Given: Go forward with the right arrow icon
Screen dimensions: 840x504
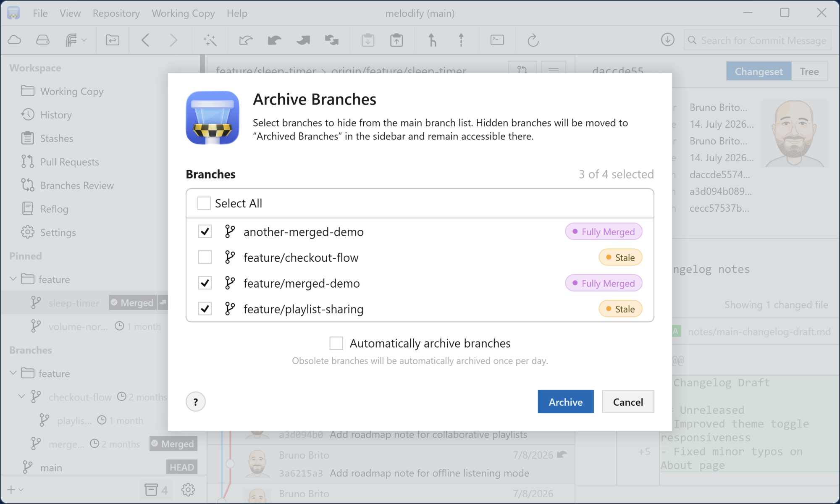Looking at the screenshot, I should pos(173,40).
